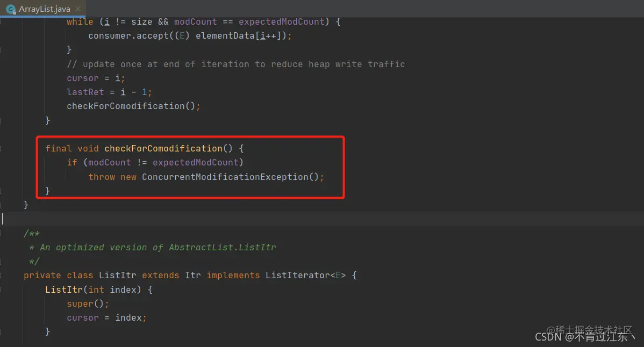The width and height of the screenshot is (644, 347).
Task: Click 'lastRet' variable in assignment
Action: click(85, 92)
